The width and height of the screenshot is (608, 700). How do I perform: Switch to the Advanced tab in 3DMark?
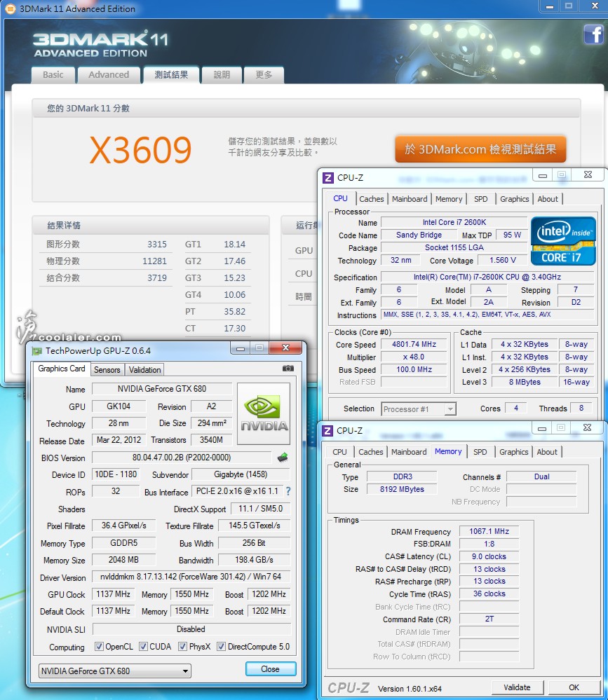[x=109, y=75]
